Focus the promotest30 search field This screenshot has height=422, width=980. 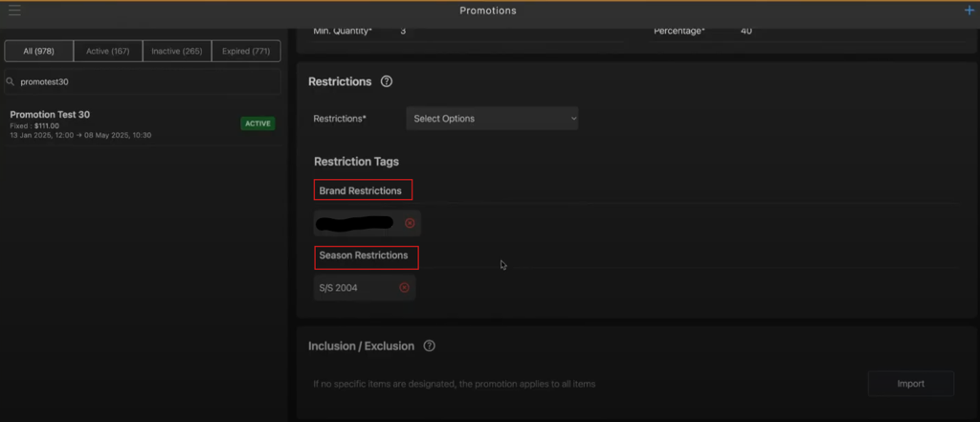pyautogui.click(x=143, y=81)
